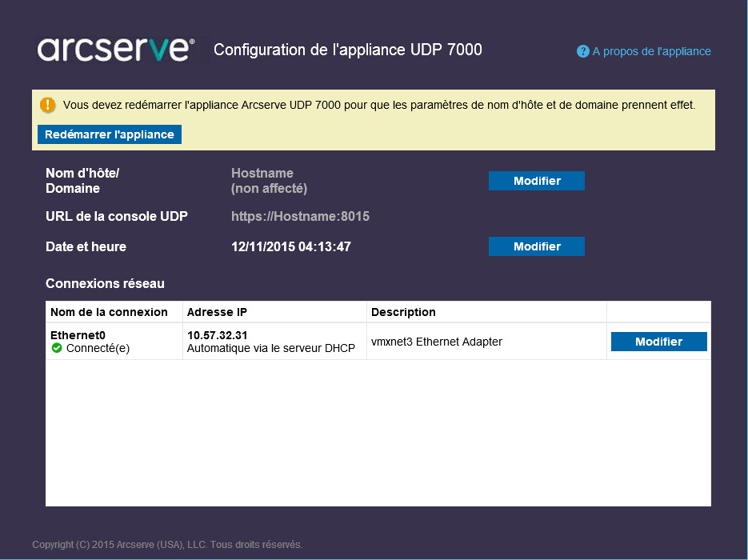This screenshot has width=748, height=560.
Task: Click the URL de la console UDP label
Action: pyautogui.click(x=116, y=217)
